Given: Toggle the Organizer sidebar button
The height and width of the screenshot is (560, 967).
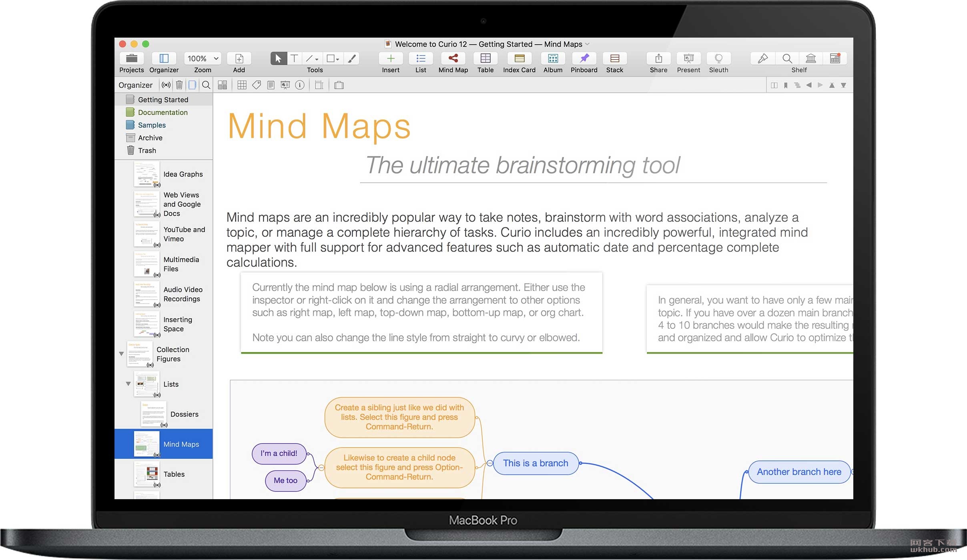Looking at the screenshot, I should tap(164, 58).
